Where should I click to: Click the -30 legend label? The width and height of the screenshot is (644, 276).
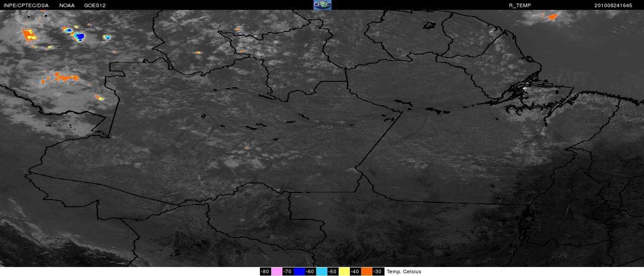coord(378,272)
